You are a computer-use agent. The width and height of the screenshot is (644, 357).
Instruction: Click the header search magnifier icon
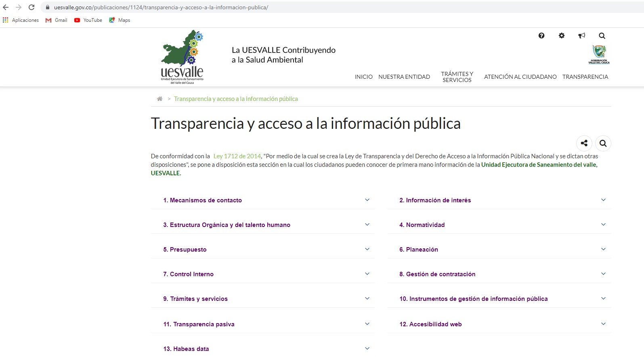click(602, 36)
